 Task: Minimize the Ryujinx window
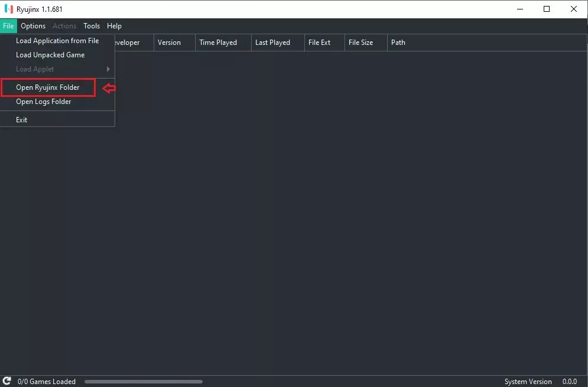(520, 9)
